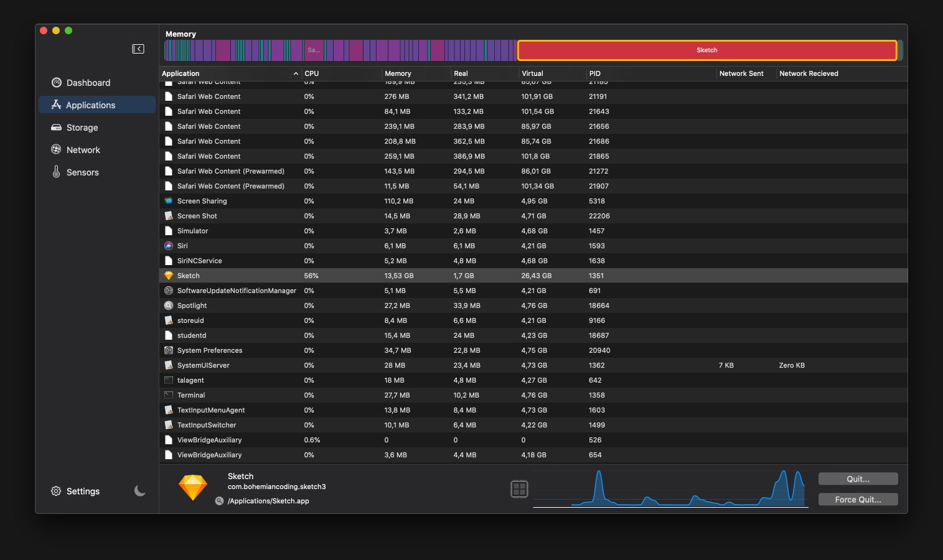Select the System Preferences row
943x560 pixels.
(x=533, y=350)
